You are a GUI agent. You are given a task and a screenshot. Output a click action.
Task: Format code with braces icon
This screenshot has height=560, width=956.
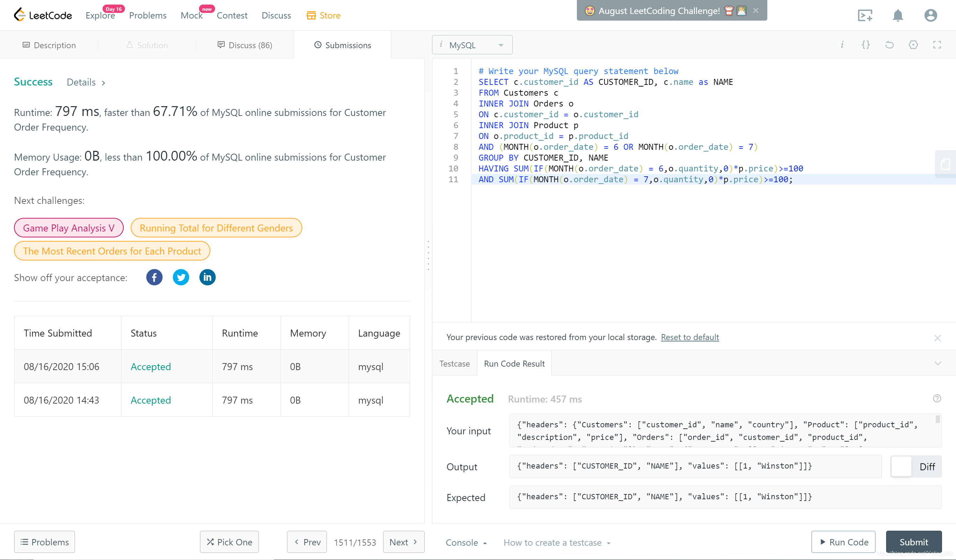tap(866, 45)
